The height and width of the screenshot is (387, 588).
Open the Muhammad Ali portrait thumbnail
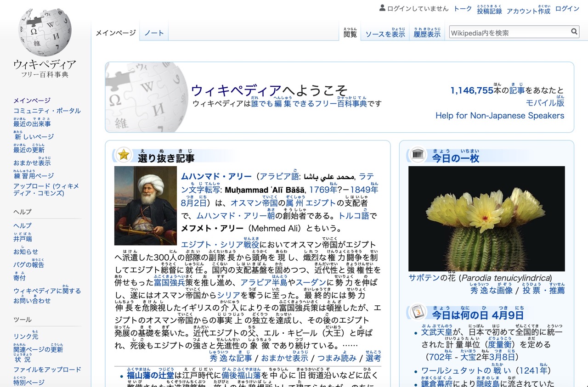146,206
